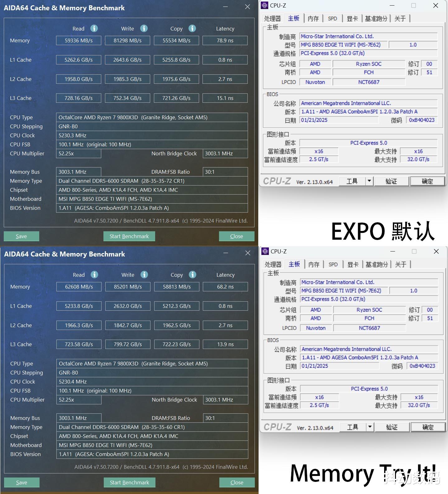Click 确定 button in bottom CPU-Z window
This screenshot has width=448, height=494.
pyautogui.click(x=428, y=427)
